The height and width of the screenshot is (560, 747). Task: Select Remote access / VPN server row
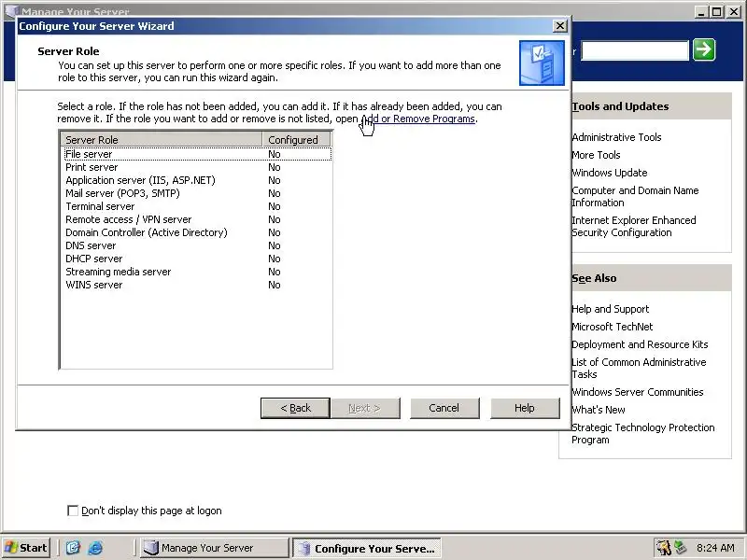tap(197, 219)
